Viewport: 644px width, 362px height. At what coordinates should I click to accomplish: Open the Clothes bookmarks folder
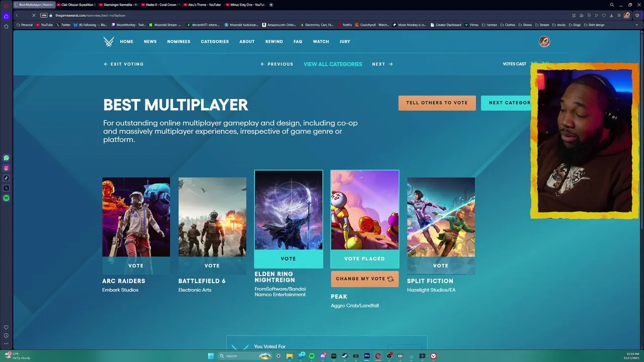click(508, 25)
